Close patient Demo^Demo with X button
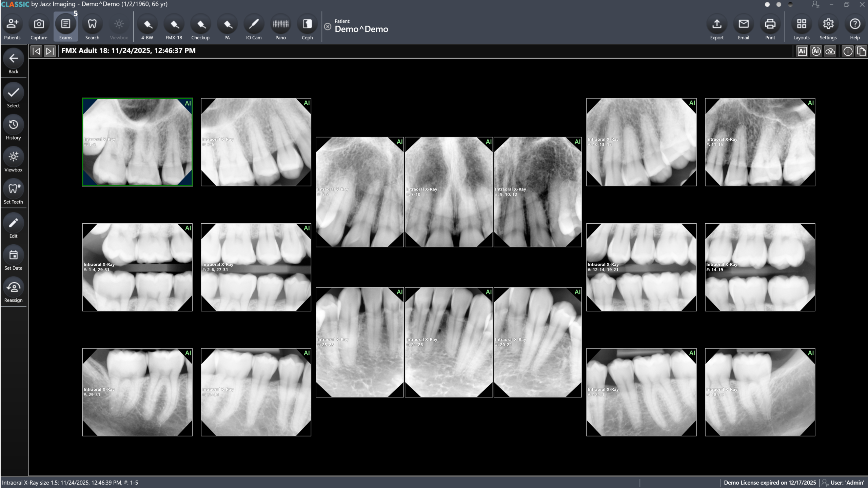 click(328, 26)
